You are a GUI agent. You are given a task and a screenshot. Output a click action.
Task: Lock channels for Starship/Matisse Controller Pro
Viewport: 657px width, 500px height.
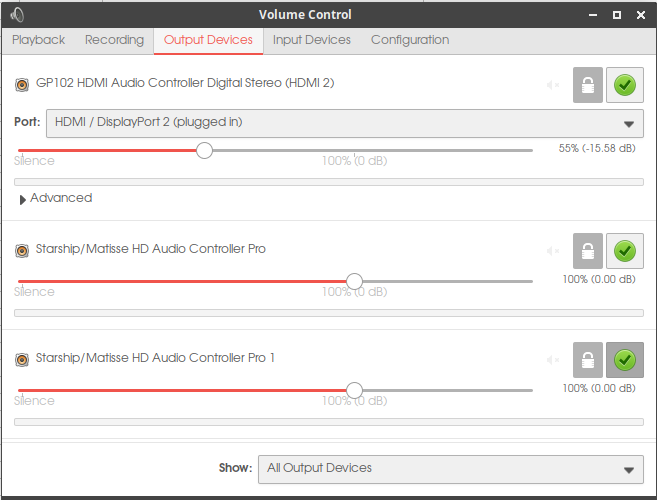click(x=588, y=250)
